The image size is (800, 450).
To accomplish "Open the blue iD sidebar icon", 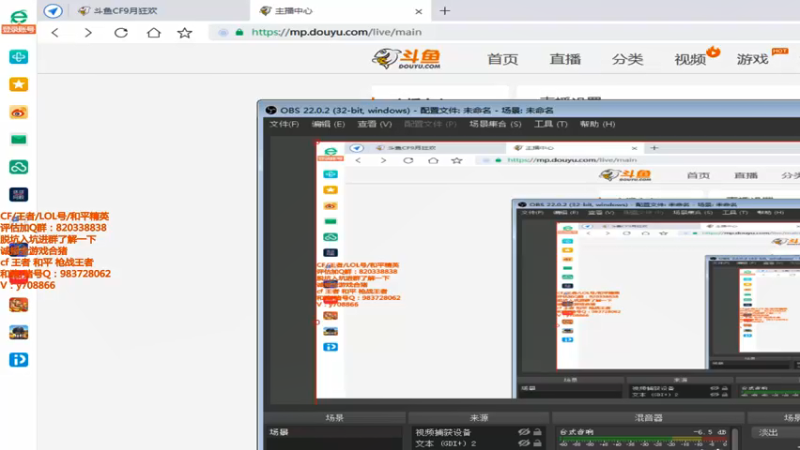I will (18, 360).
